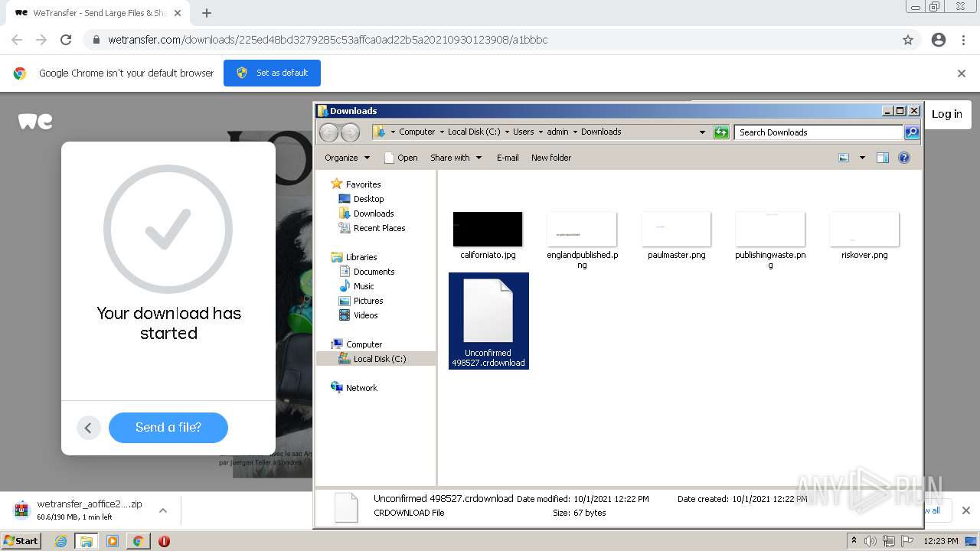Viewport: 980px width, 551px height.
Task: Show hidden system tray icons arrow
Action: click(x=854, y=541)
